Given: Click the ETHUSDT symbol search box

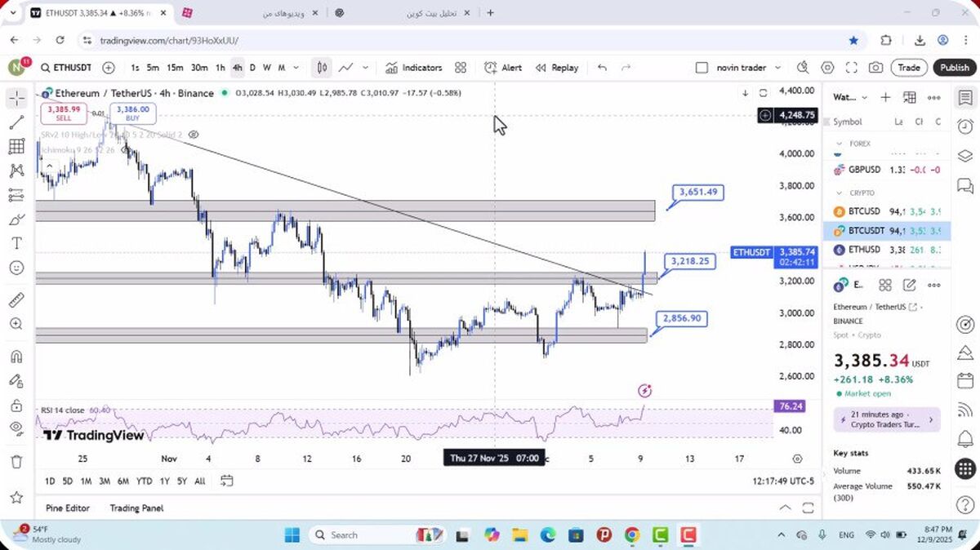Looking at the screenshot, I should click(65, 68).
